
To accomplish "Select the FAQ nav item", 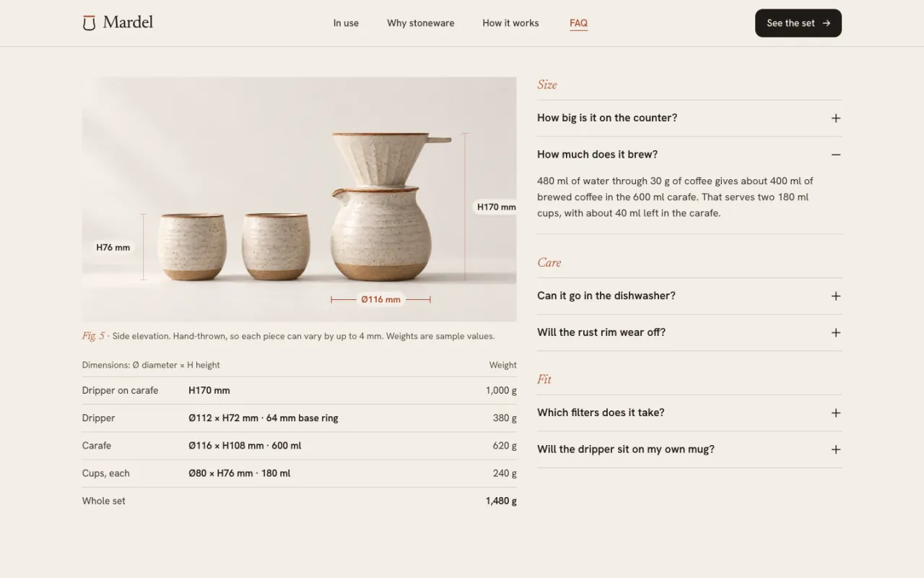I will pos(578,23).
